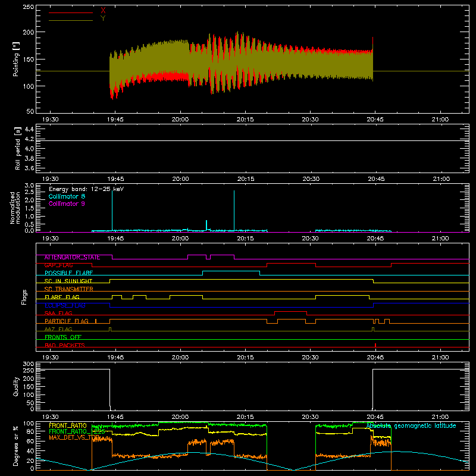
Task: Click the '3.6' roll period tick label
Action: [x=29, y=168]
